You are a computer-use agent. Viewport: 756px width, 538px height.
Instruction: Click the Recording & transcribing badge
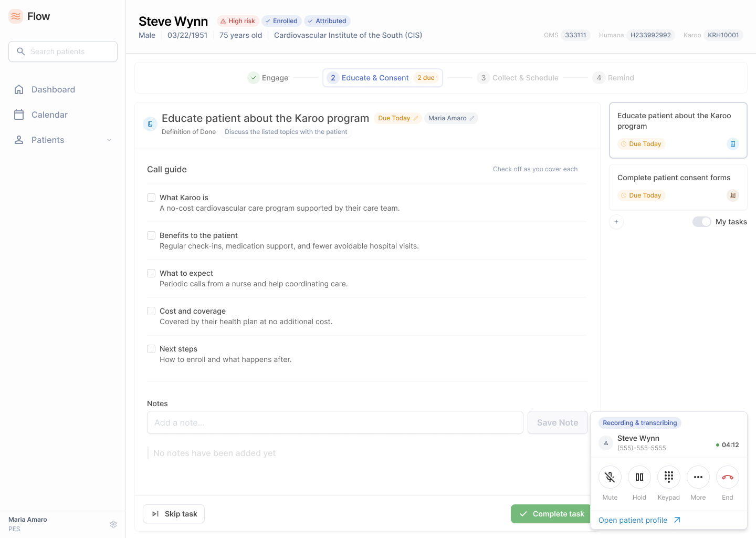(640, 423)
